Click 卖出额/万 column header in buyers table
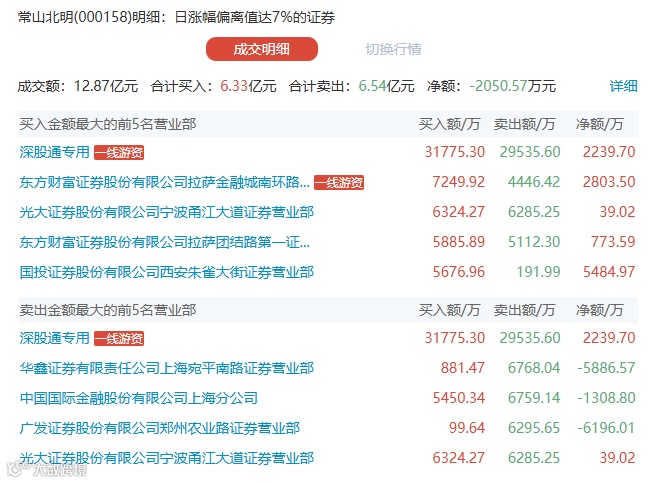Viewport: 655px width, 483px height. 524,124
